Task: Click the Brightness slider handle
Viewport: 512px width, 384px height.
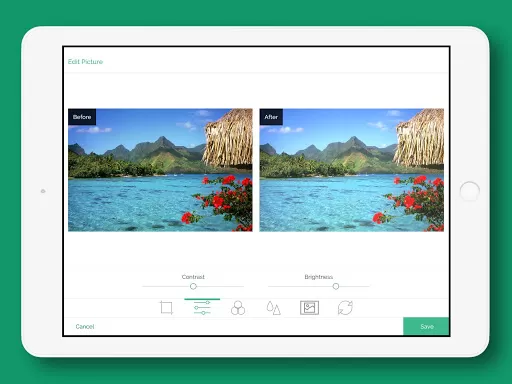Action: (x=336, y=286)
